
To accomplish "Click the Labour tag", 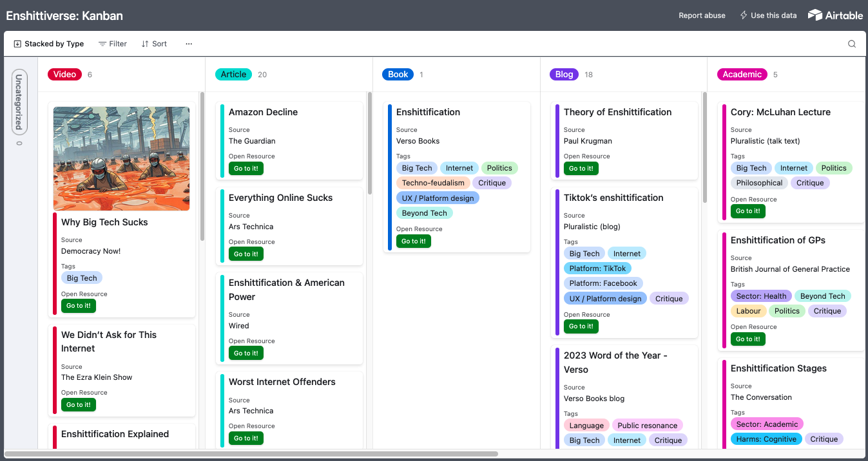I will pos(748,311).
